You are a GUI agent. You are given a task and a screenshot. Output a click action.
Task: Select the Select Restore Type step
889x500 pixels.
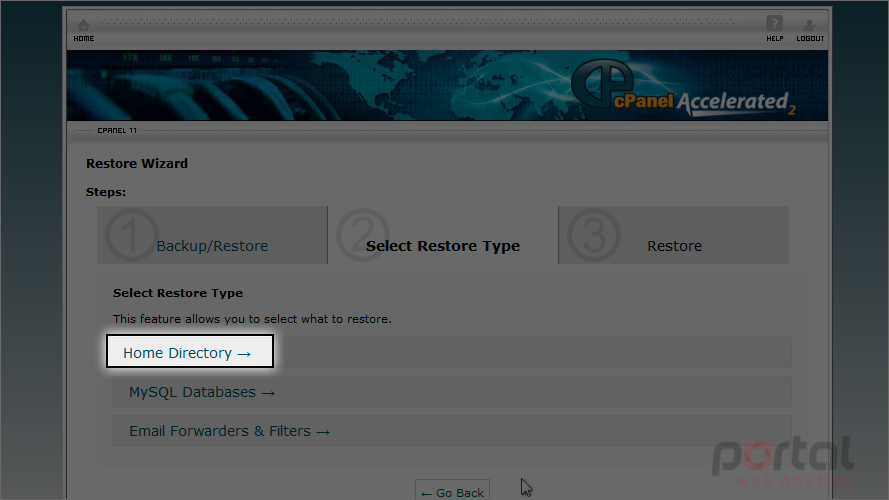(443, 246)
